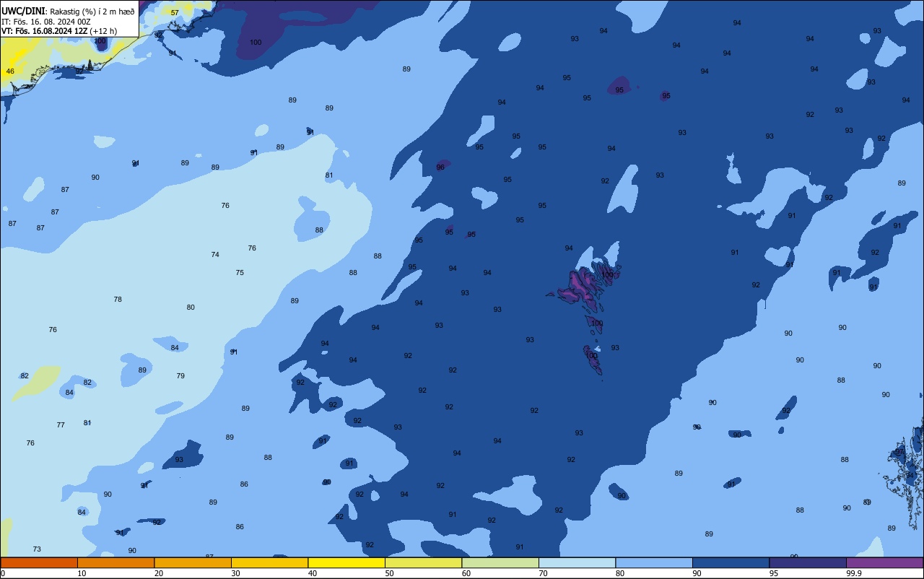This screenshot has width=924, height=579.
Task: Select the dark blue 90–95 legend swatch
Action: (731, 562)
